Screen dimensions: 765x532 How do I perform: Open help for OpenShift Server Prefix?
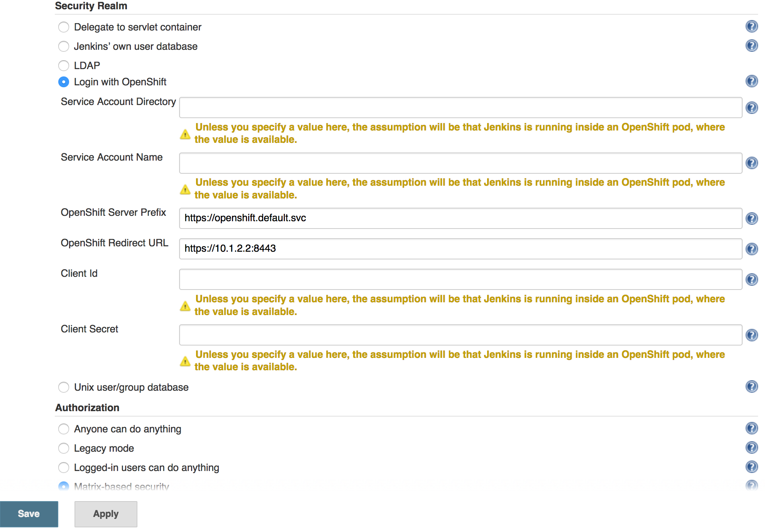(x=752, y=219)
